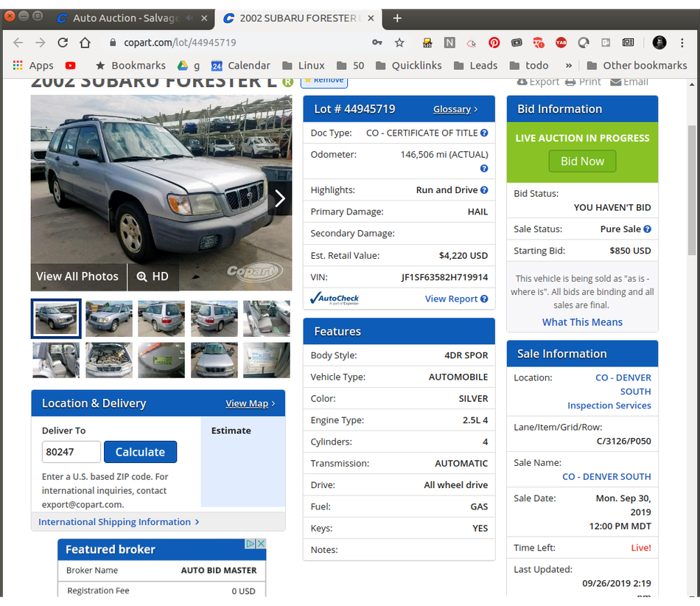Viewport: 700px width, 606px height.
Task: Click the address bar URL
Action: pos(180,43)
